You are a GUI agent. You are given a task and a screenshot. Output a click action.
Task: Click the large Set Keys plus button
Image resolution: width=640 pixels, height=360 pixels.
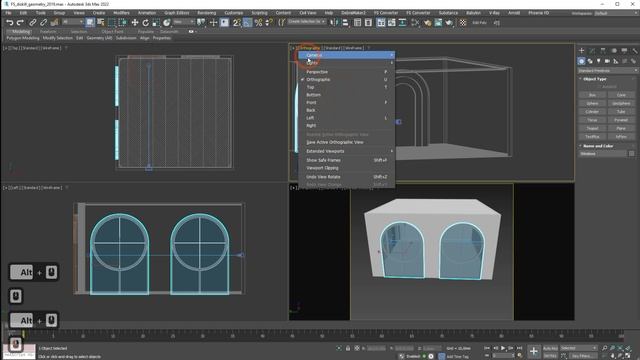(533, 351)
